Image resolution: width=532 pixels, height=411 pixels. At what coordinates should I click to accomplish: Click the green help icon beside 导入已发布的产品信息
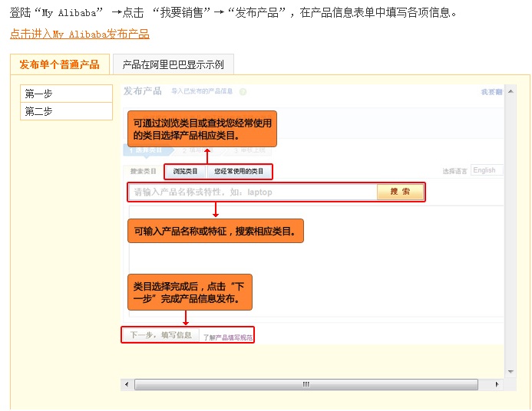coord(243,92)
